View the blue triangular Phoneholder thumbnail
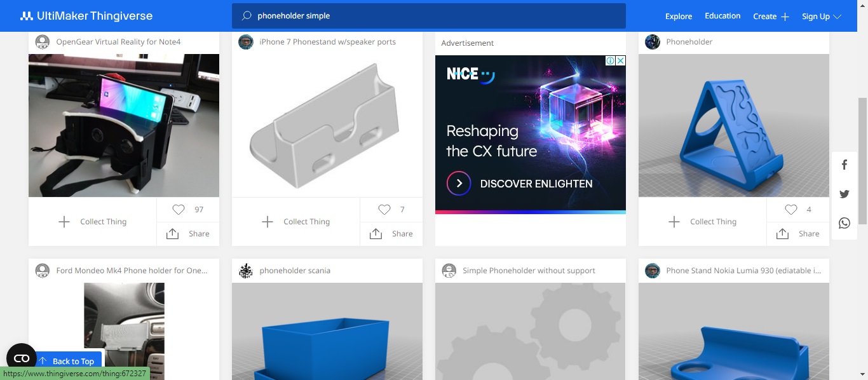 [734, 125]
